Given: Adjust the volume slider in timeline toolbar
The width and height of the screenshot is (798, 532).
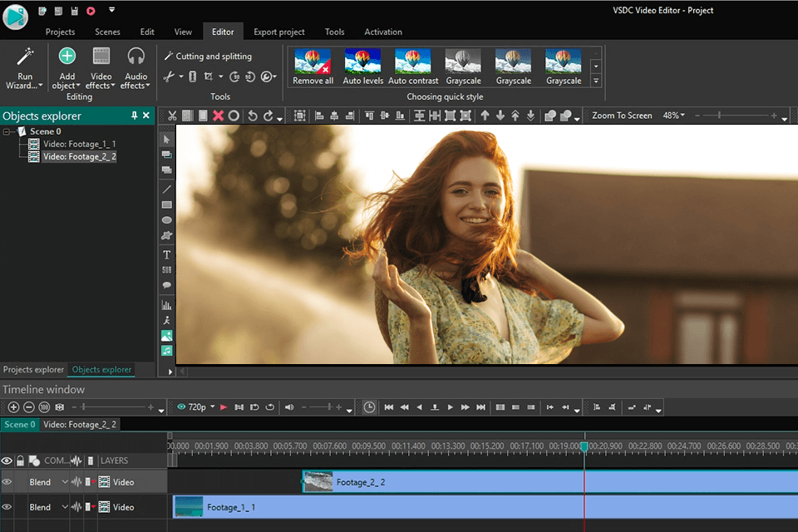Looking at the screenshot, I should (329, 406).
